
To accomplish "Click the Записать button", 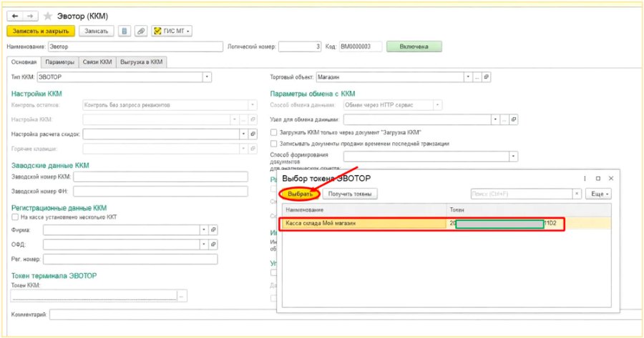I will click(x=96, y=31).
